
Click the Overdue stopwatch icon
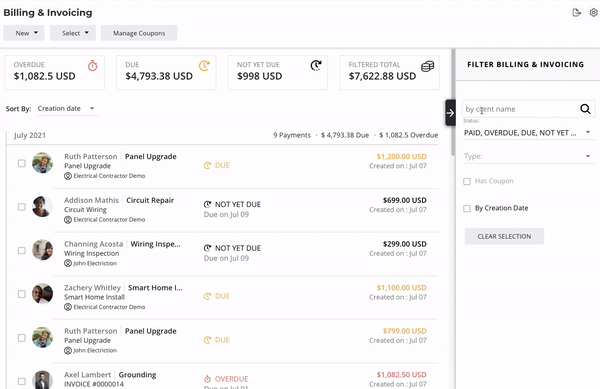(92, 66)
